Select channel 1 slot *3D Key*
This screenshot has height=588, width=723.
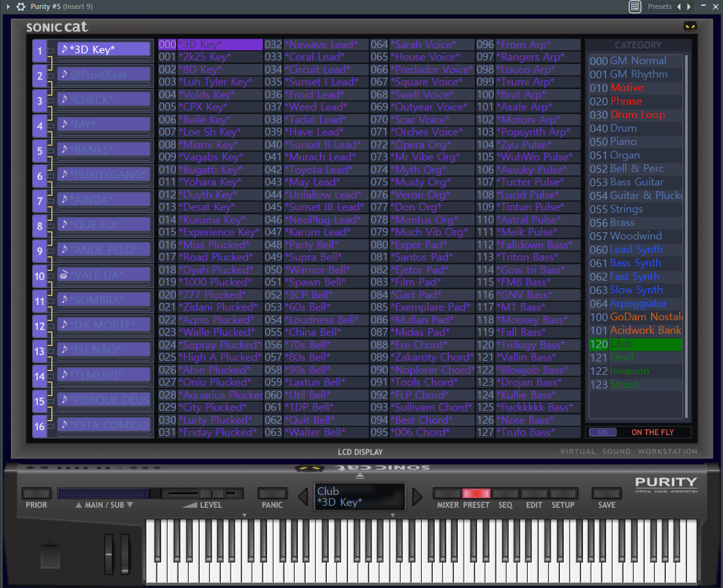(x=104, y=49)
